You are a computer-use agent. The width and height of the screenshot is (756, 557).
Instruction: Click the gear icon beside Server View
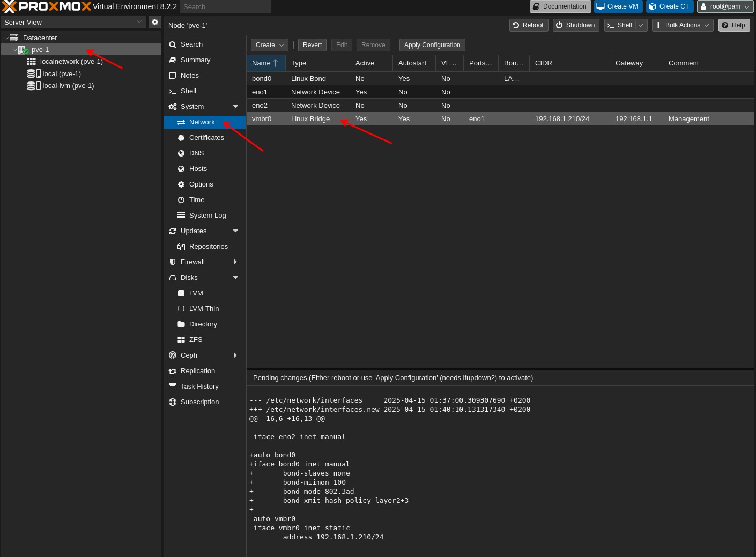[x=155, y=22]
